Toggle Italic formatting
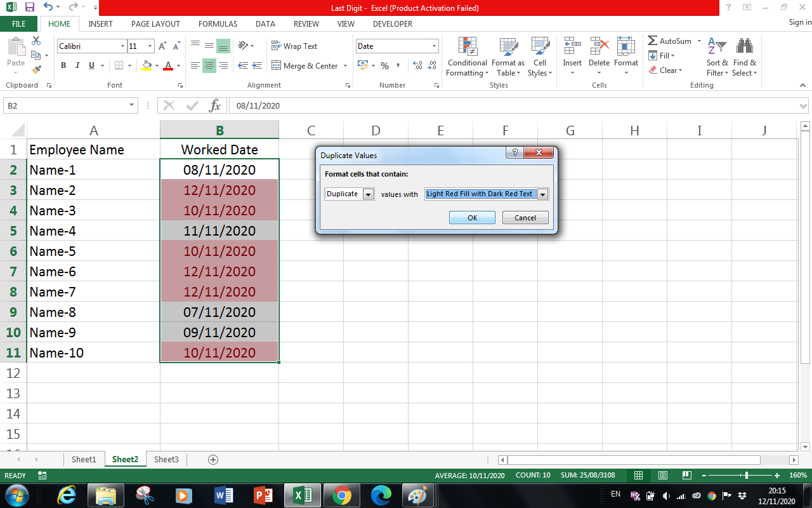Screen dimensions: 812x508 click(x=77, y=65)
